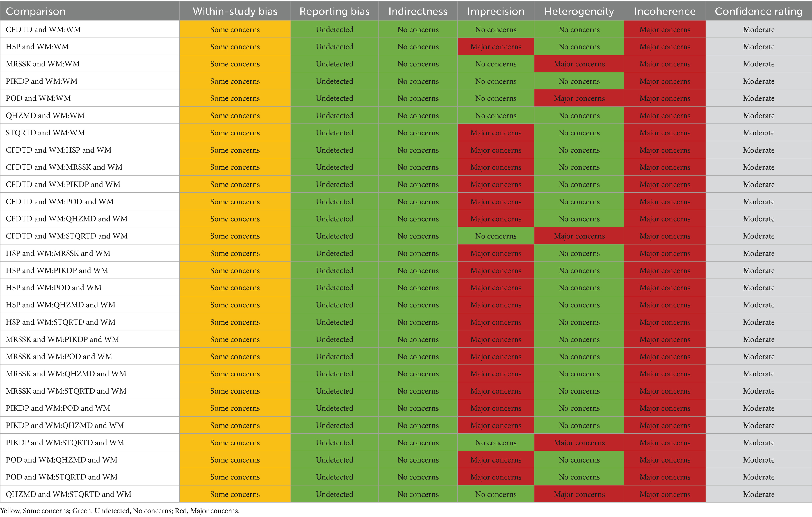This screenshot has width=812, height=517.
Task: Select 'MRSSK and WM:STQRTD and WM' row label
Action: [66, 391]
